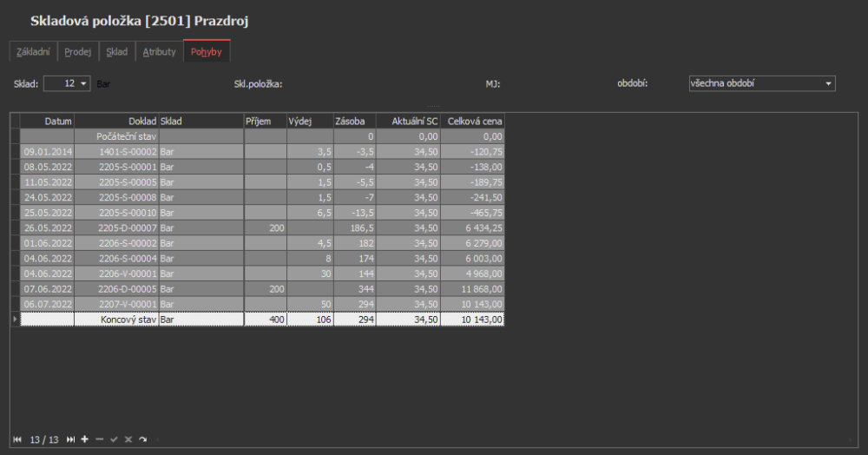The height and width of the screenshot is (455, 868).
Task: Click Zásoba value 186,5 cell
Action: 354,227
